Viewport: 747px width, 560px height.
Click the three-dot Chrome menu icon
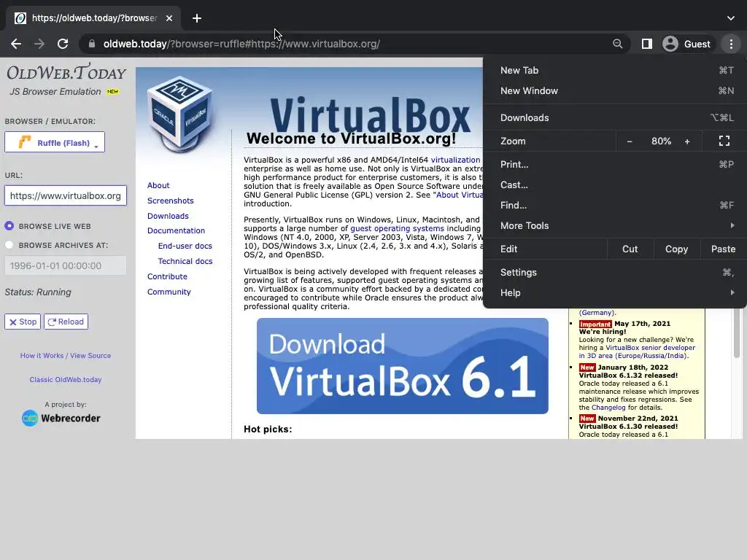[731, 44]
